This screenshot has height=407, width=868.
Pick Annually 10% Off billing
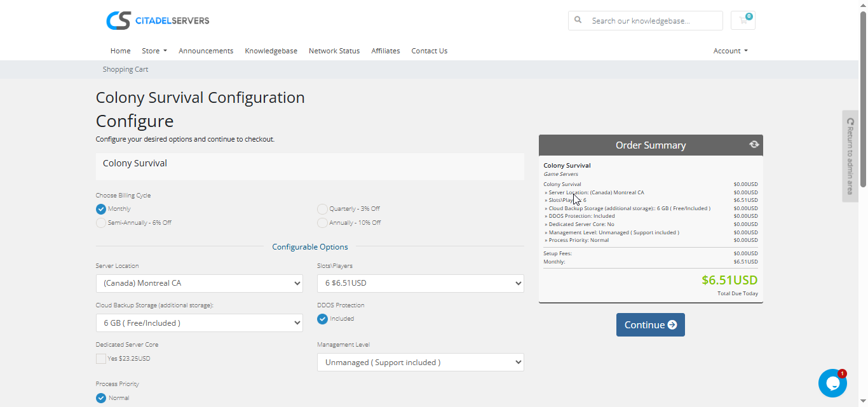(x=323, y=223)
